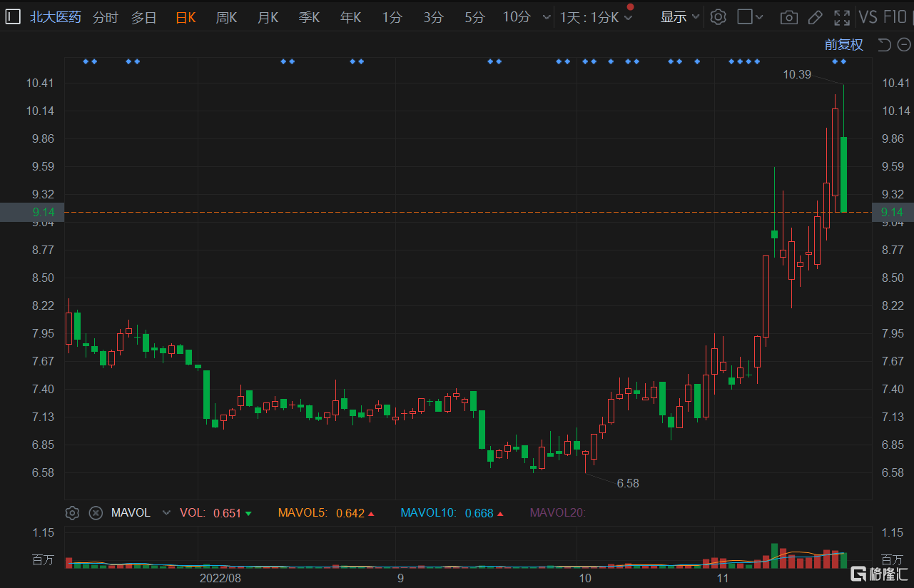This screenshot has height=588, width=914.
Task: Switch to the 多日 multi-day tab
Action: pyautogui.click(x=143, y=18)
